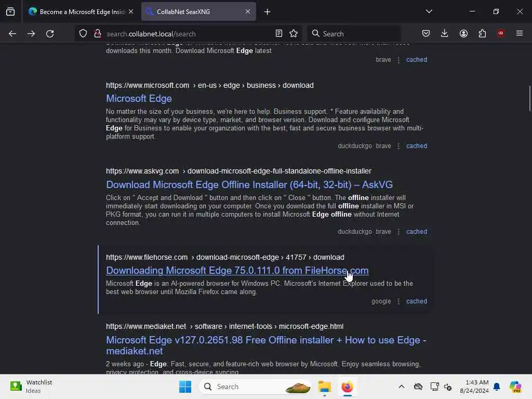532x399 pixels.
Task: Click the Windows taskbar Search box
Action: (x=255, y=387)
